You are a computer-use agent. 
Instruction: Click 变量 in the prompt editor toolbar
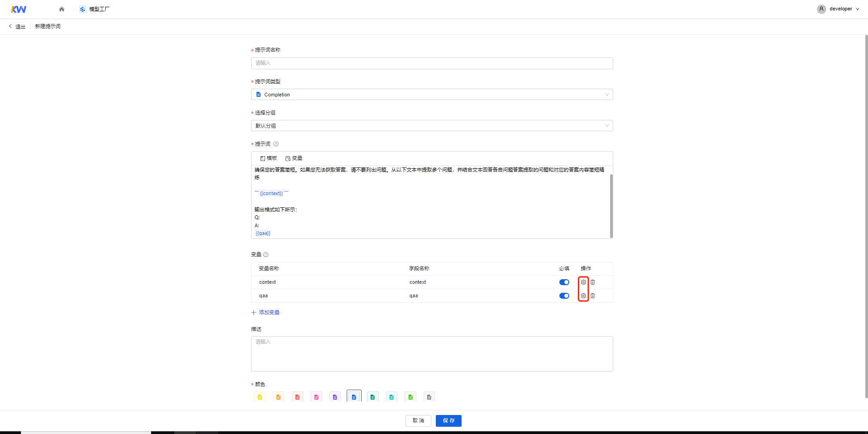point(294,158)
